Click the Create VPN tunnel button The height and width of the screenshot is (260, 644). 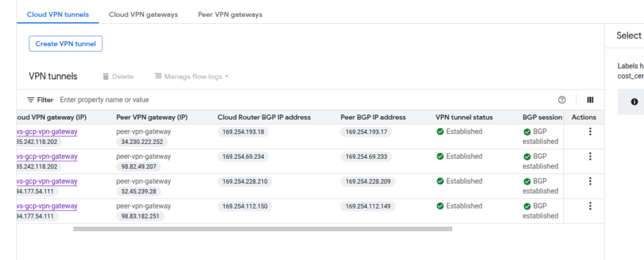(65, 43)
